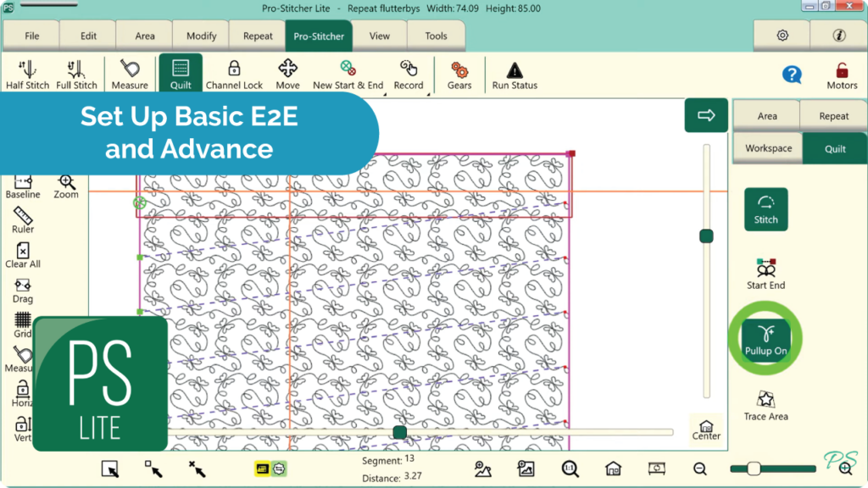Screen dimensions: 868x488
Task: Toggle the Pullup On button
Action: click(x=765, y=340)
